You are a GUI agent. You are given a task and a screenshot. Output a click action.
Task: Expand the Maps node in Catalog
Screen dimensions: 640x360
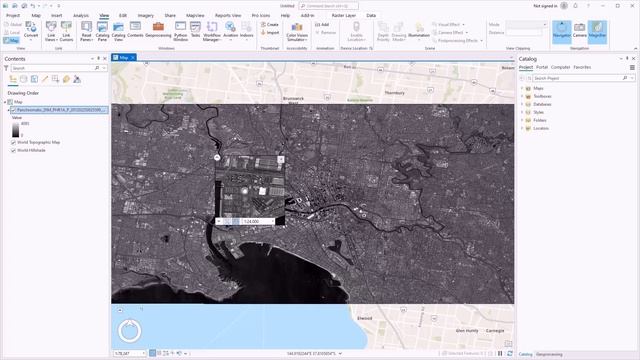click(x=522, y=88)
